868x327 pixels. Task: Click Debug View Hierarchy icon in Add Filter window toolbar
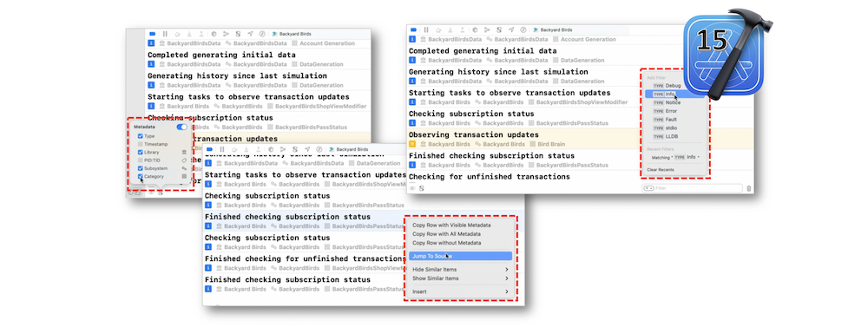pos(475,29)
